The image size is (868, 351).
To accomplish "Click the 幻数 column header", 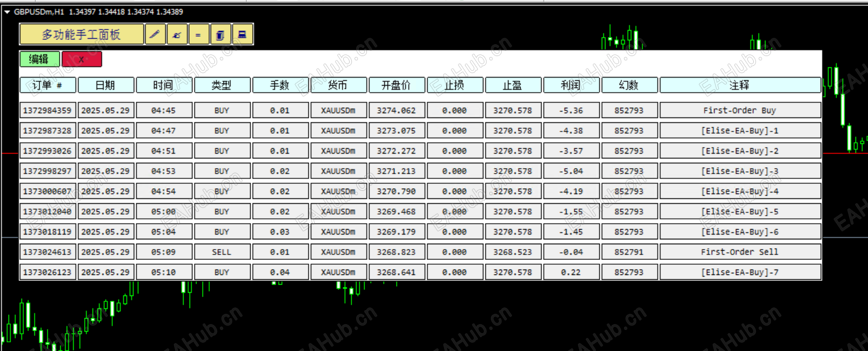I will [x=629, y=85].
